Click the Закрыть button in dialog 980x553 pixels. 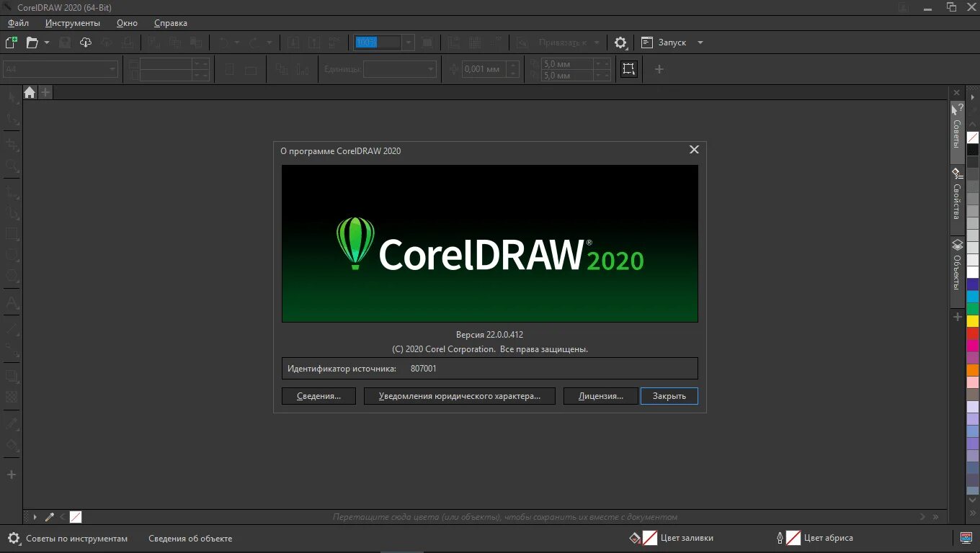click(x=669, y=396)
